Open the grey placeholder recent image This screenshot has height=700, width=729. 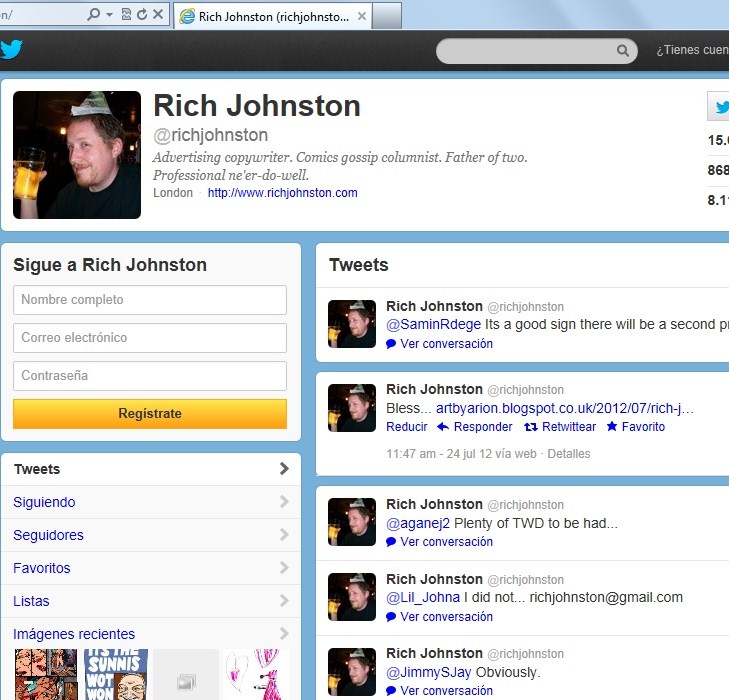[x=186, y=674]
